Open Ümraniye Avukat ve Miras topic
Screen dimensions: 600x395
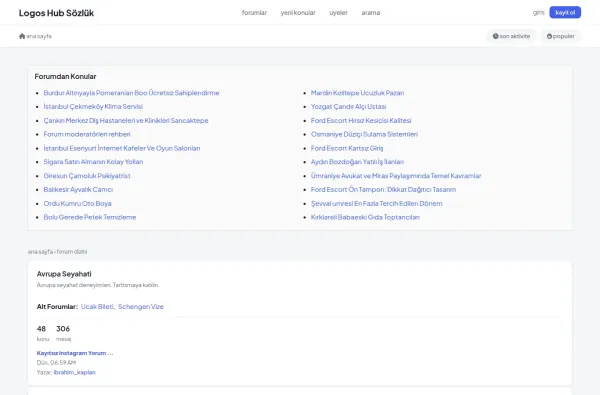(x=396, y=176)
